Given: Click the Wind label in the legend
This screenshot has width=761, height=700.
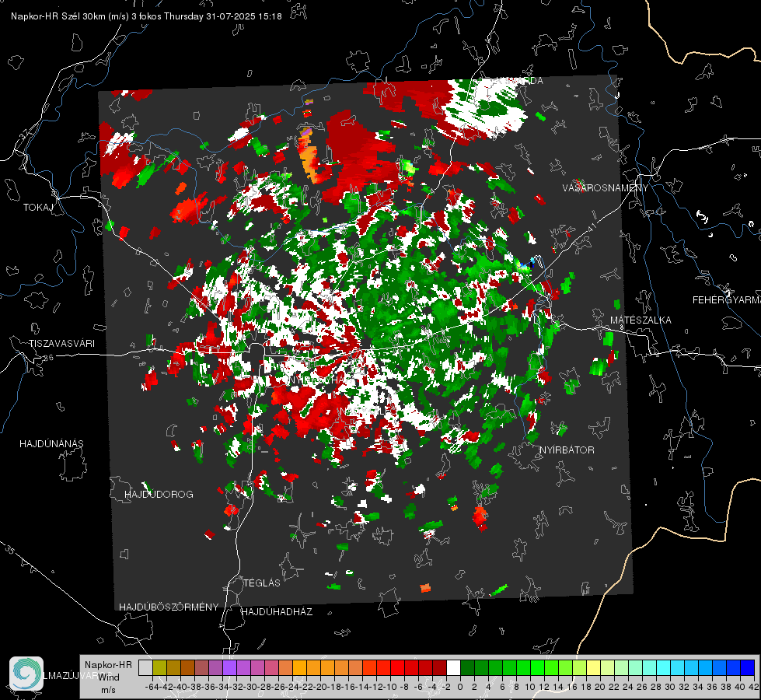Looking at the screenshot, I should pos(109,677).
